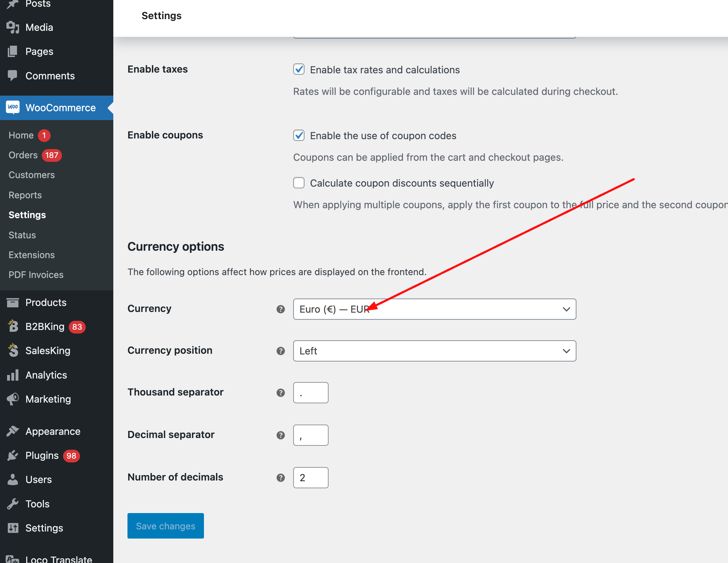Toggle Enable the use of coupon codes
This screenshot has width=728, height=563.
300,136
